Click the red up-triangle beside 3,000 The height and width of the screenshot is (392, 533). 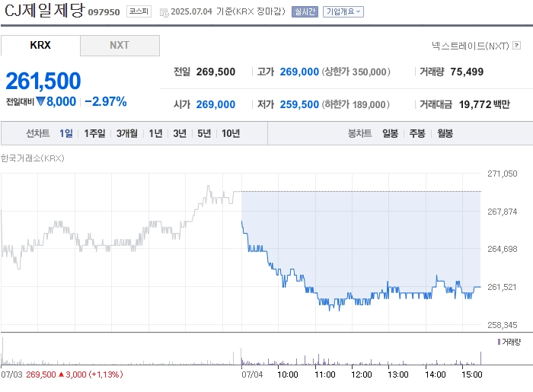pos(61,374)
